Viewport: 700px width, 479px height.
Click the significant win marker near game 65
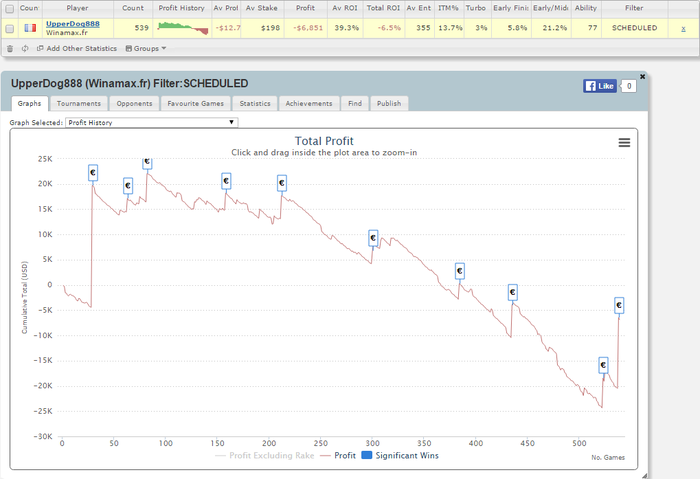(128, 185)
